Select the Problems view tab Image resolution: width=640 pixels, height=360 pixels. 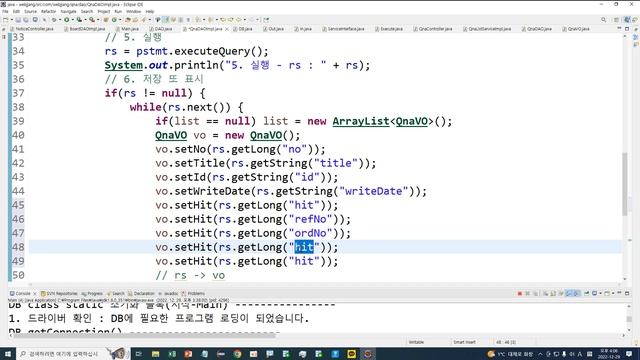193,293
